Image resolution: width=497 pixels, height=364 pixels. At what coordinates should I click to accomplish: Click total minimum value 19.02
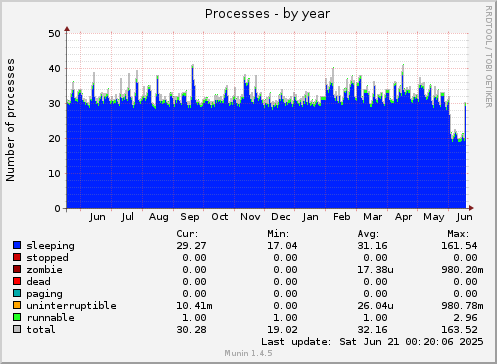coord(282,330)
